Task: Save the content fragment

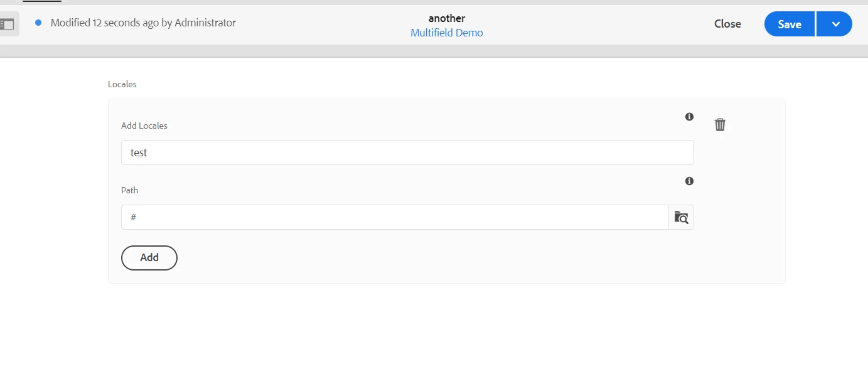Action: [x=790, y=24]
